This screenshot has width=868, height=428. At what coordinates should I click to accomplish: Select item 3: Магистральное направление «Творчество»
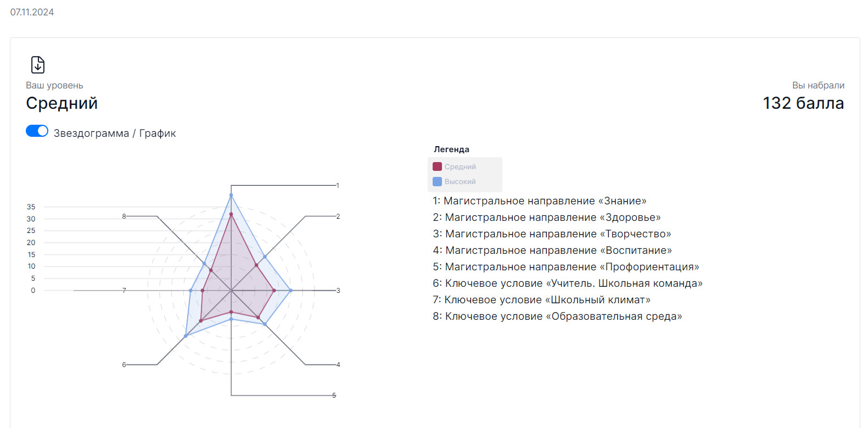[x=552, y=234]
